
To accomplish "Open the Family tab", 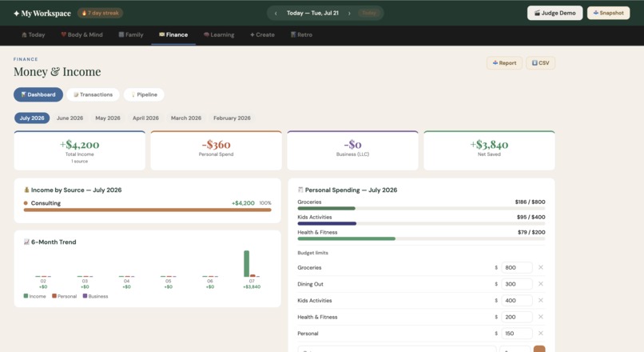I will point(131,35).
